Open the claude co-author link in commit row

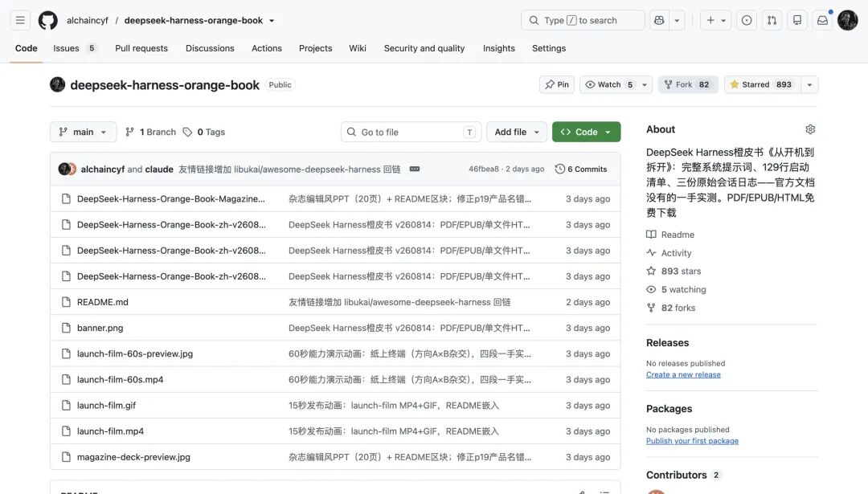pos(159,169)
